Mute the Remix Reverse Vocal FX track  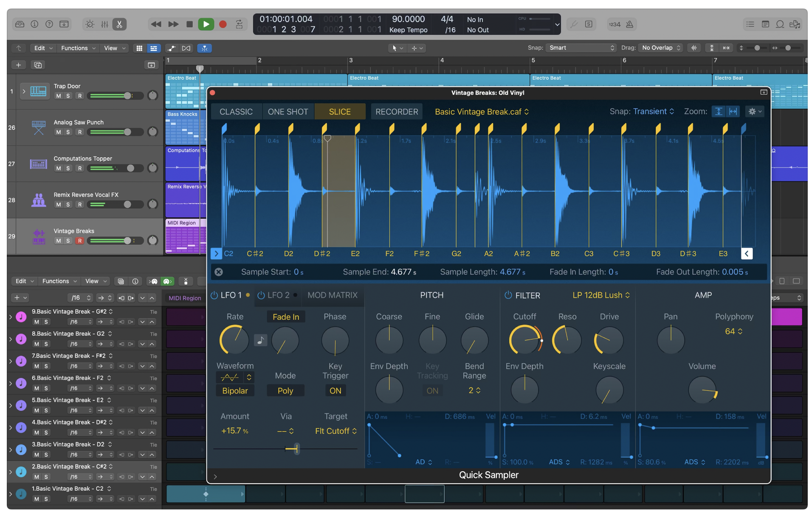tap(58, 205)
